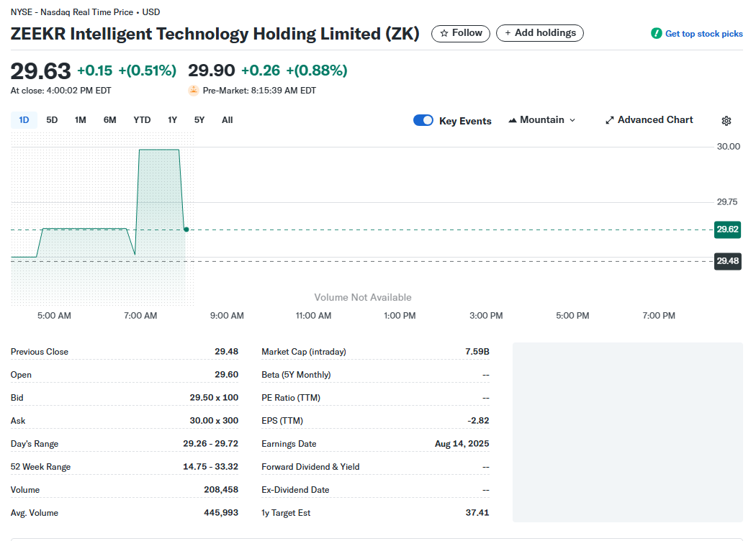
Task: Click the 30.00 y-axis label
Action: point(728,147)
